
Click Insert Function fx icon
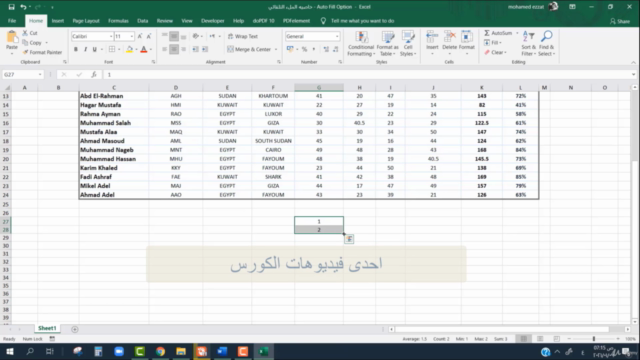(94, 75)
